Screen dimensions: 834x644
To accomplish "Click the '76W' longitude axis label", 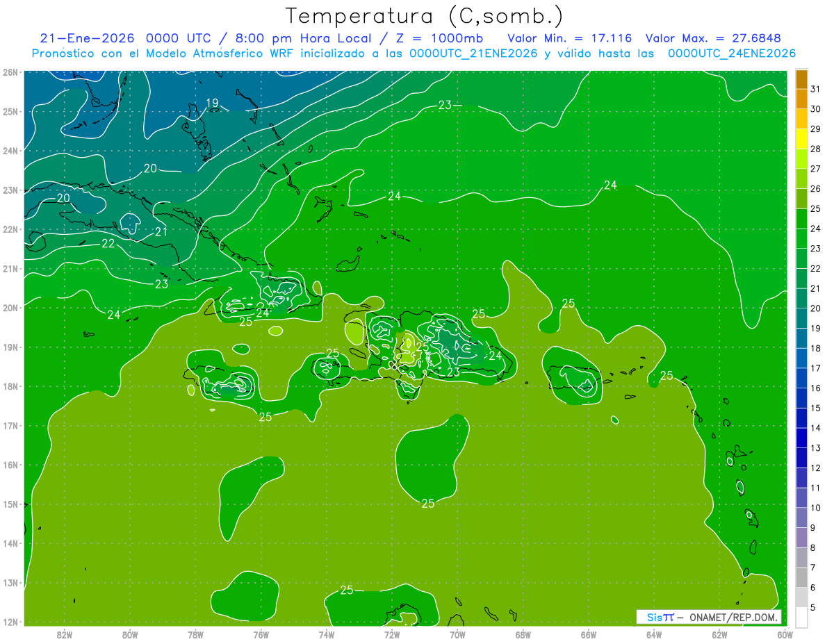I will pyautogui.click(x=261, y=634).
